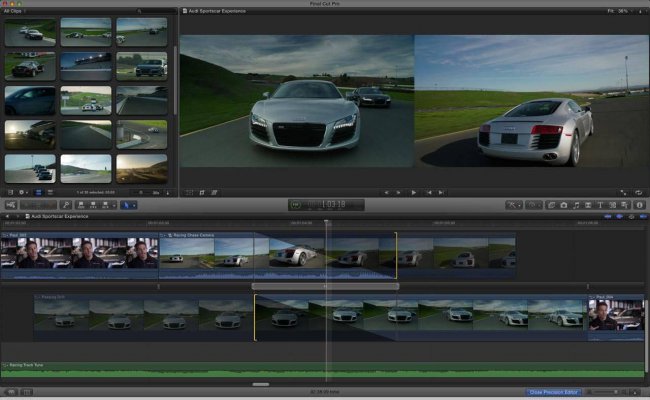Toggle the viewer Crop control
The height and width of the screenshot is (400, 650).
pos(202,192)
